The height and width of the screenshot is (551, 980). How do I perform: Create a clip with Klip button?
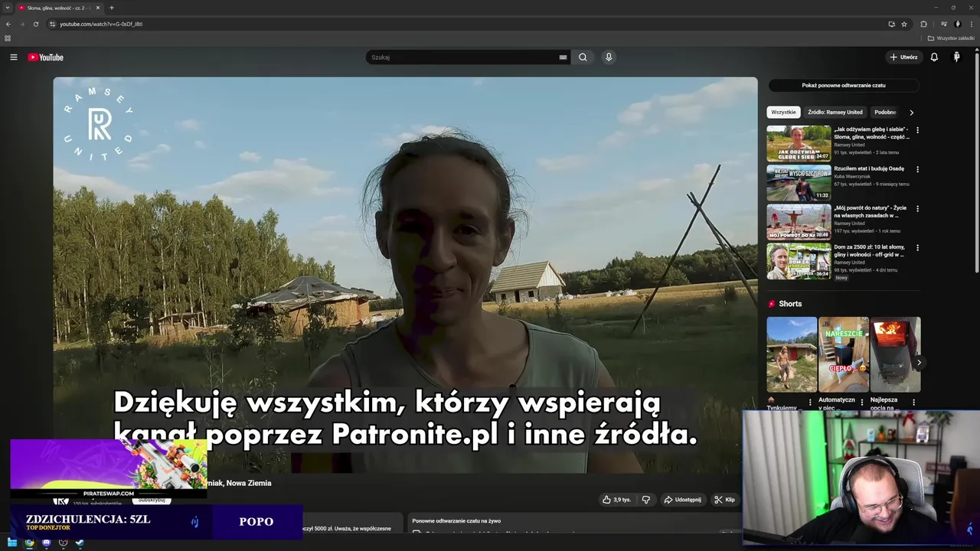coord(724,500)
